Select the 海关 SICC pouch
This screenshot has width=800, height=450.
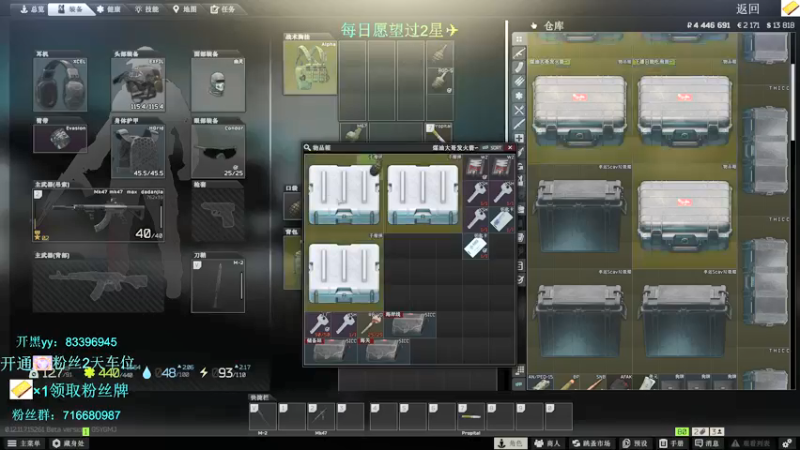tap(384, 351)
